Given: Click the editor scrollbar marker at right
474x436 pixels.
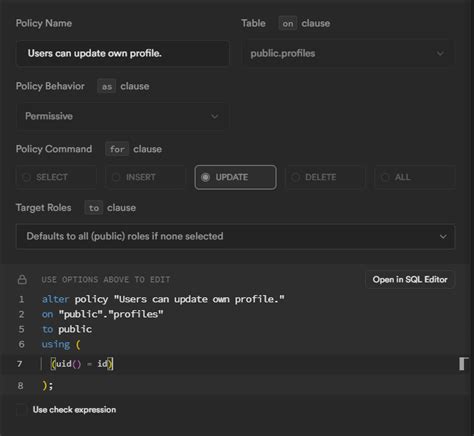Looking at the screenshot, I should (463, 364).
